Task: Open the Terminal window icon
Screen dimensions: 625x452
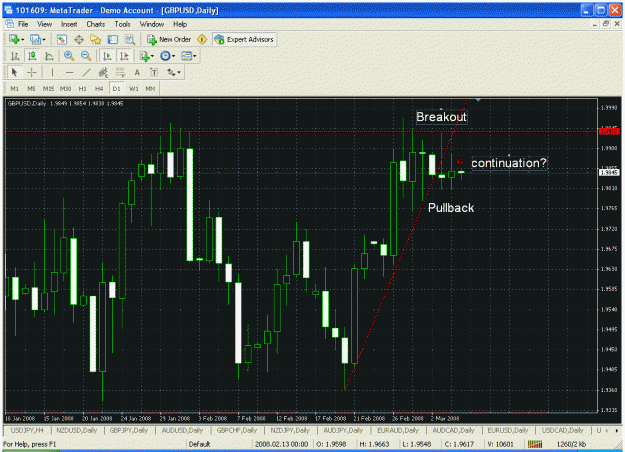Action: pos(113,39)
